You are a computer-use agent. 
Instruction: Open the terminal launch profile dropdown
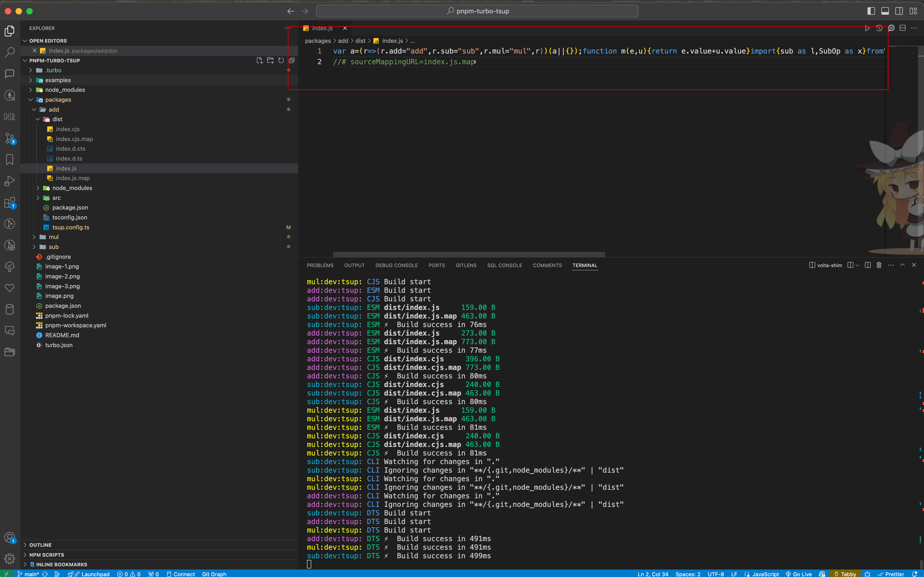[857, 265]
